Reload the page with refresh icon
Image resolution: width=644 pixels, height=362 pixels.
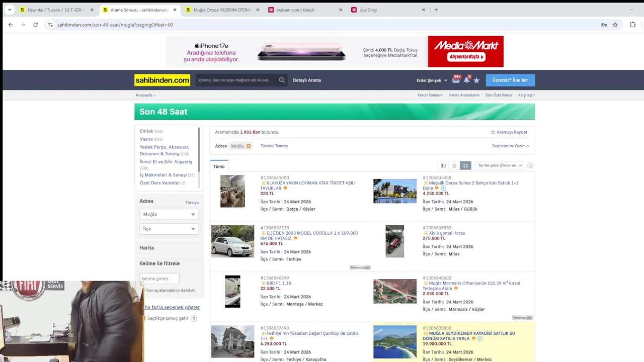pos(35,25)
